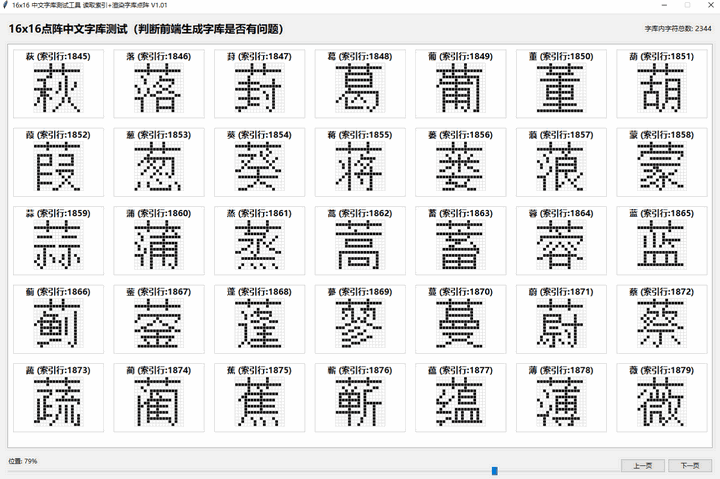Close the font test tool window
This screenshot has width=720, height=479.
[x=710, y=5]
